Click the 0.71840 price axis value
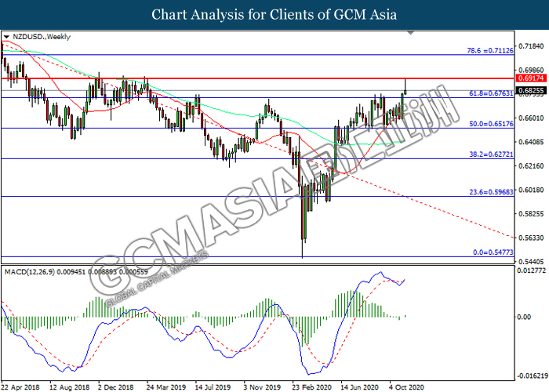The width and height of the screenshot is (549, 392). (531, 46)
